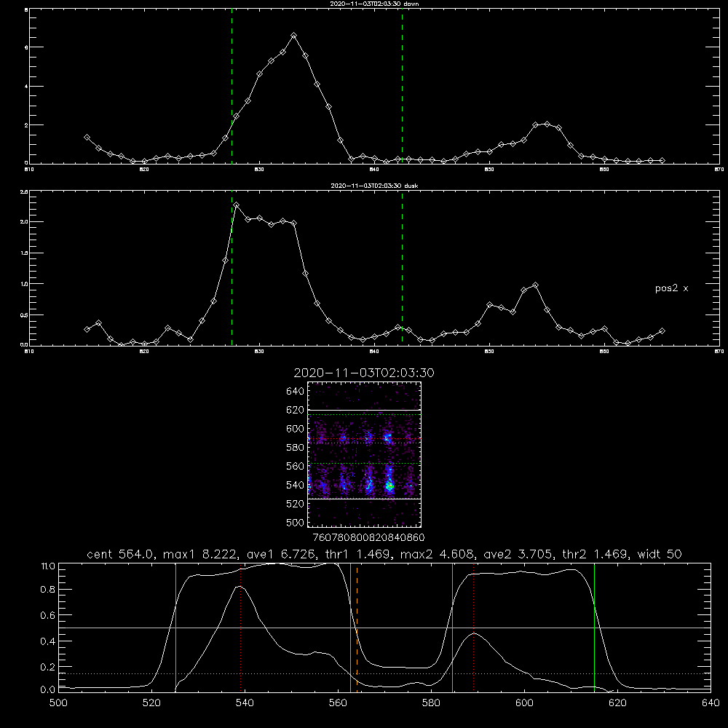Screen dimensions: 728x728
Task: Click the '540' x-axis label of profile plot
Action: click(245, 703)
